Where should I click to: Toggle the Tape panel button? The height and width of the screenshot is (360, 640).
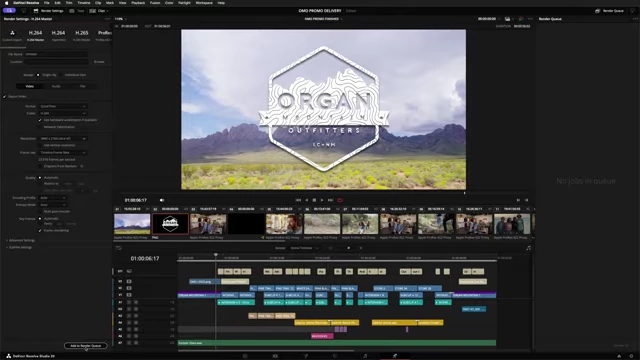77,11
